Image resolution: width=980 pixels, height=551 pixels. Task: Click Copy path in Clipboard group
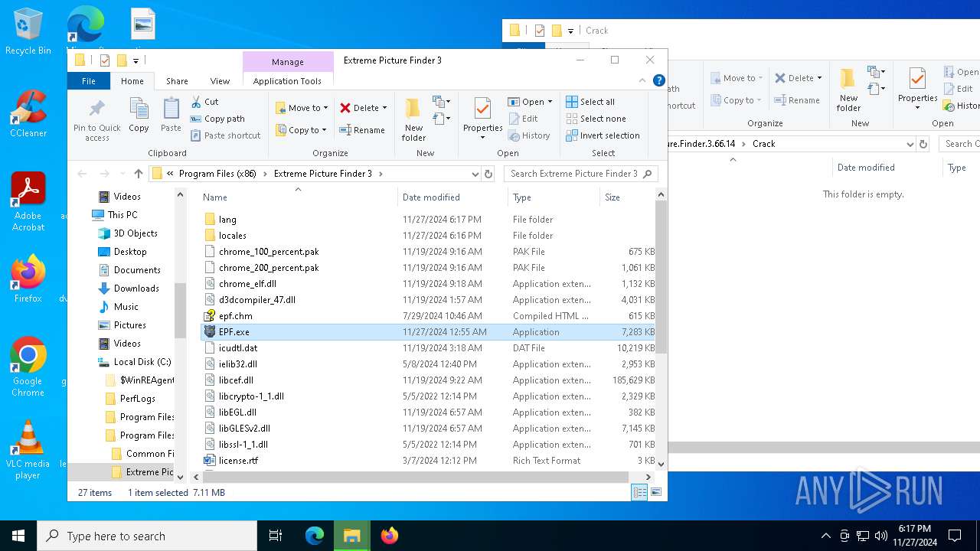pyautogui.click(x=217, y=119)
